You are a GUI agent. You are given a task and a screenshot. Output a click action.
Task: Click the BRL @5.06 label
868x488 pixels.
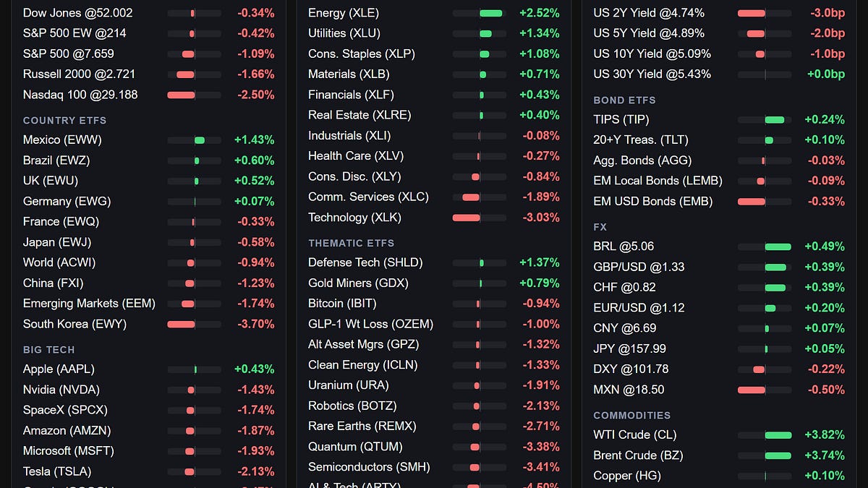point(624,247)
